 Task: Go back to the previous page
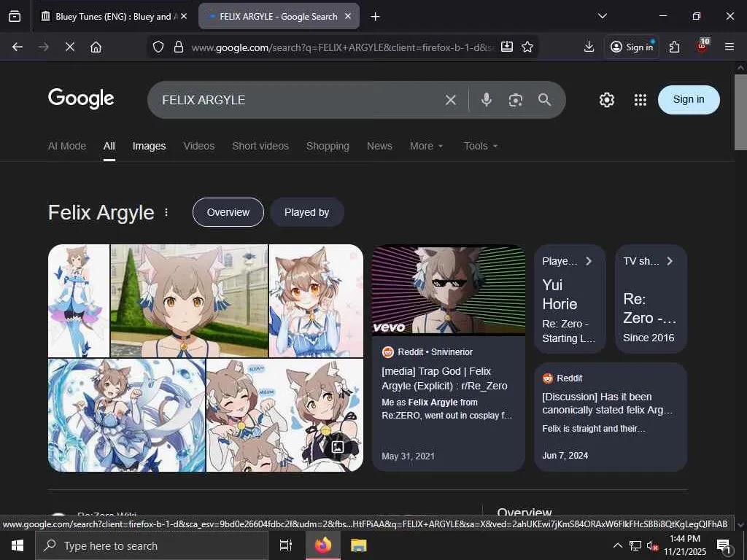(18, 47)
